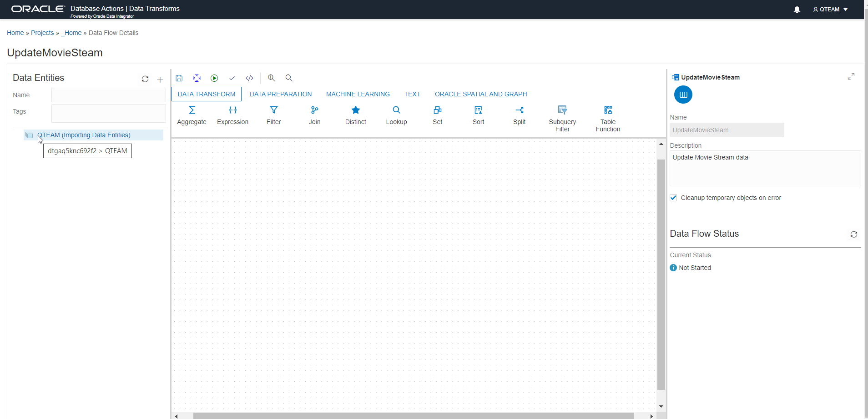Open the TEXT tab
The height and width of the screenshot is (419, 868).
click(412, 94)
